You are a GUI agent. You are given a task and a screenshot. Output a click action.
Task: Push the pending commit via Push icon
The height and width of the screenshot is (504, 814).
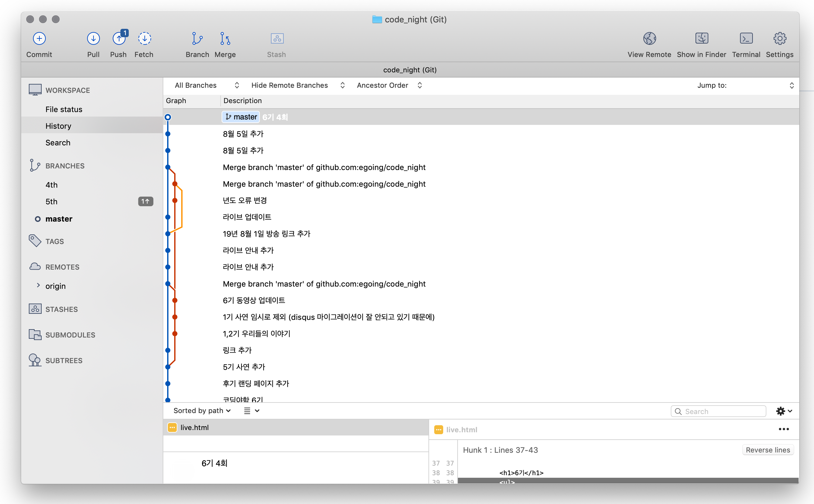(119, 39)
